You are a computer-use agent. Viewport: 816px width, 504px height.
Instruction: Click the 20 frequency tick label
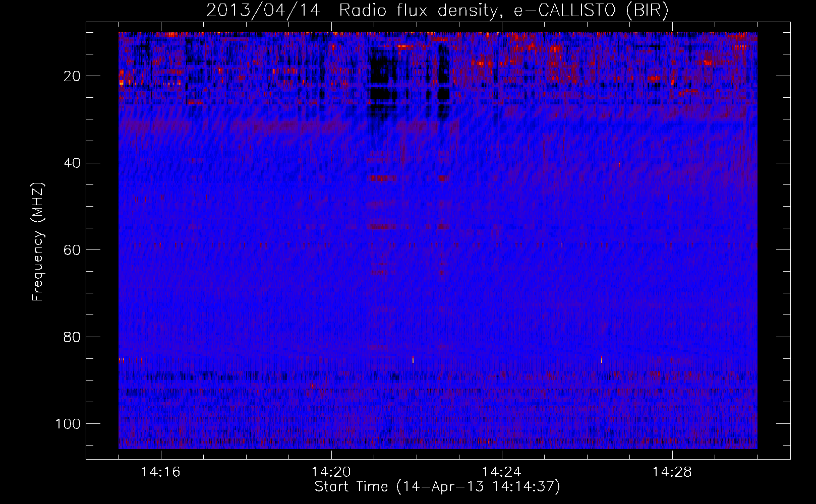(72, 76)
